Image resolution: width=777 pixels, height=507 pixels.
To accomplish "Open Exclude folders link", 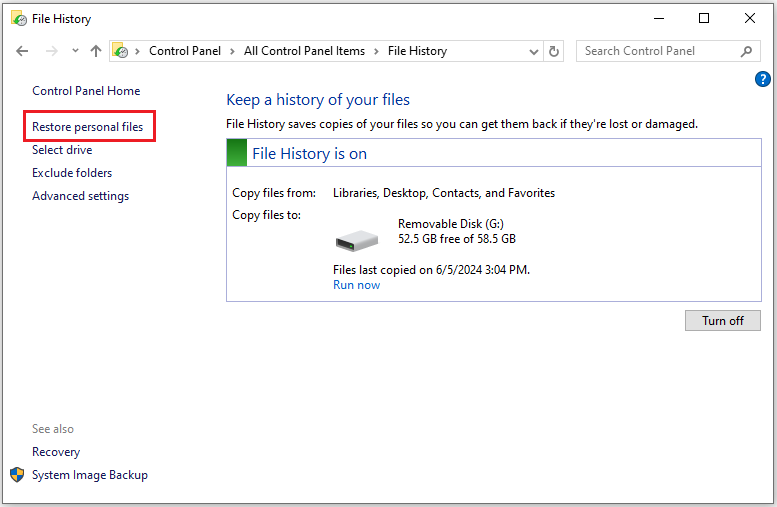I will [x=72, y=172].
